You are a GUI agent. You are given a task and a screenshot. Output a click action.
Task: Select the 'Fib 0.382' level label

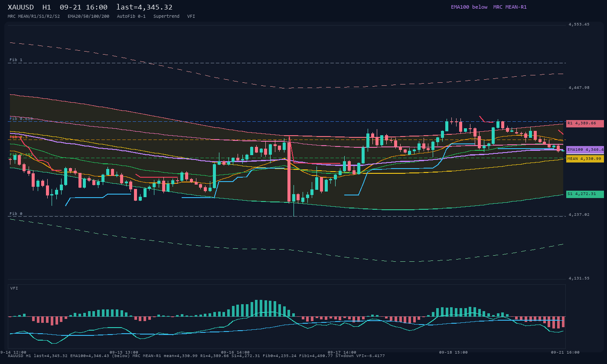pos(21,155)
